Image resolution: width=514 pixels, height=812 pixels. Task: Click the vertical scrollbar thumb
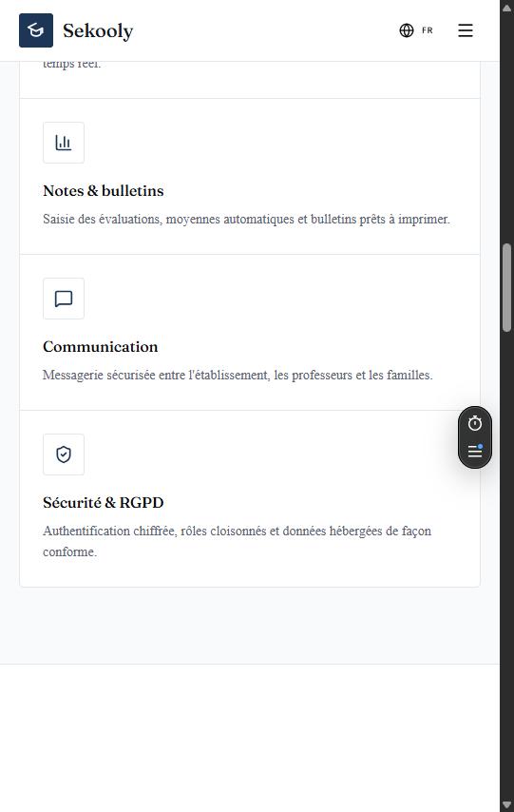pyautogui.click(x=506, y=287)
